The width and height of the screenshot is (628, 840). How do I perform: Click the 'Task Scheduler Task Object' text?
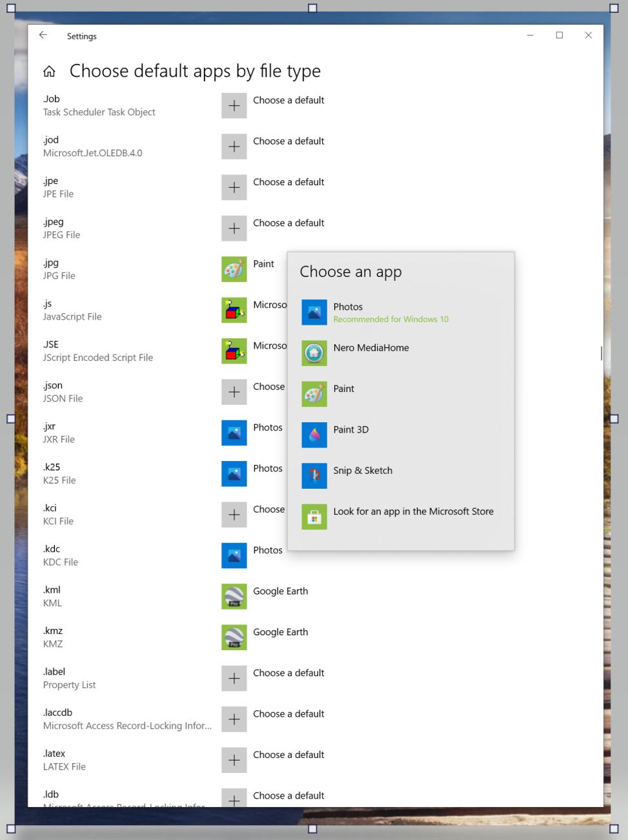[99, 112]
